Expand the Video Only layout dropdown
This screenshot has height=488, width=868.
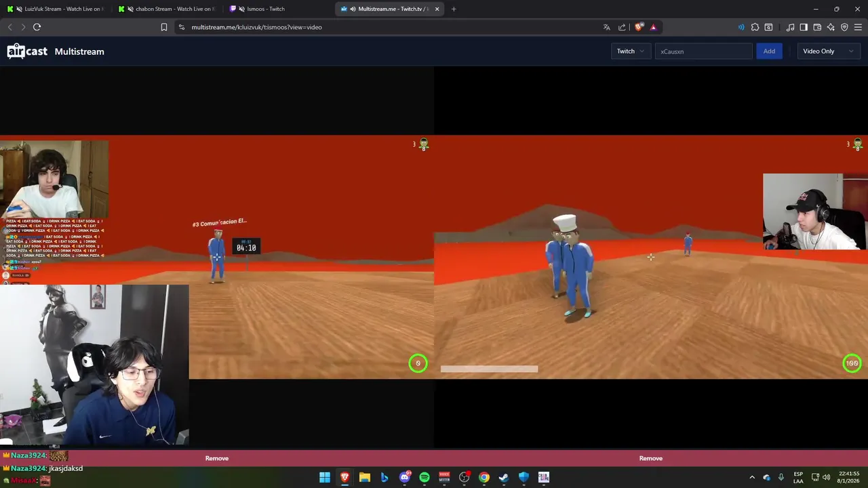coord(828,51)
